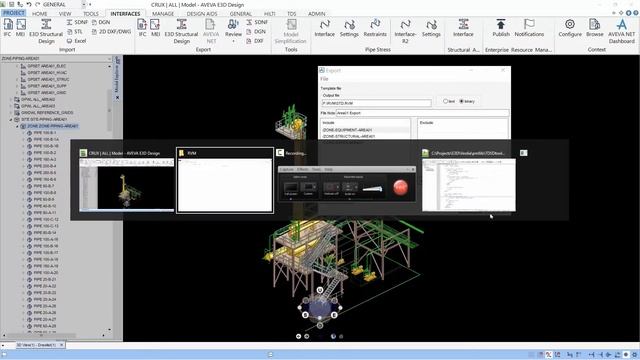Collapse the ZONE-PIPING-AREA01 tree node

click(x=17, y=126)
